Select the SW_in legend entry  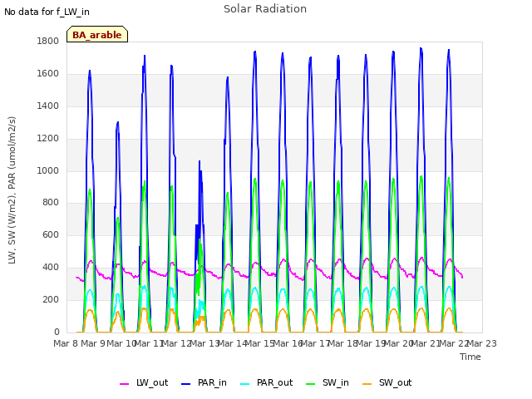(x=327, y=382)
